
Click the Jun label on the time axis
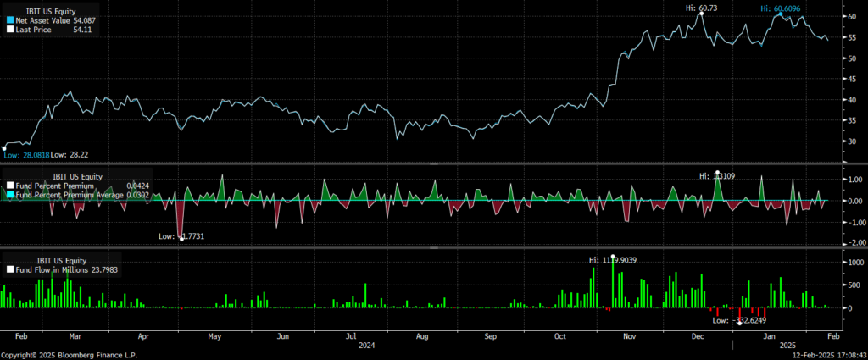[x=283, y=336]
